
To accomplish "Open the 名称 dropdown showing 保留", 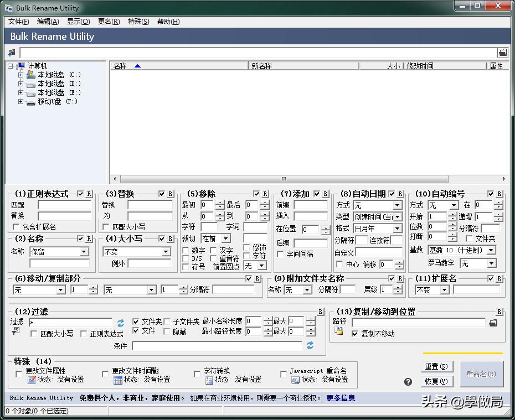I will 84,252.
